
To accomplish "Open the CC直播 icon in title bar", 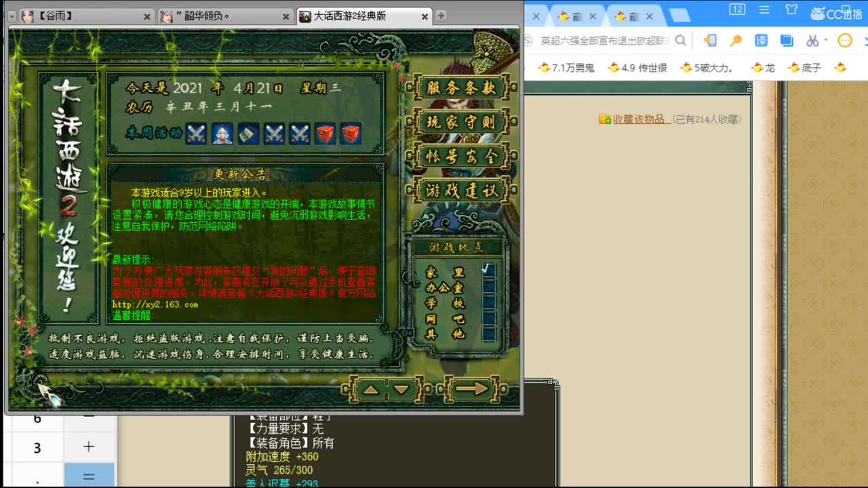I will [x=835, y=13].
